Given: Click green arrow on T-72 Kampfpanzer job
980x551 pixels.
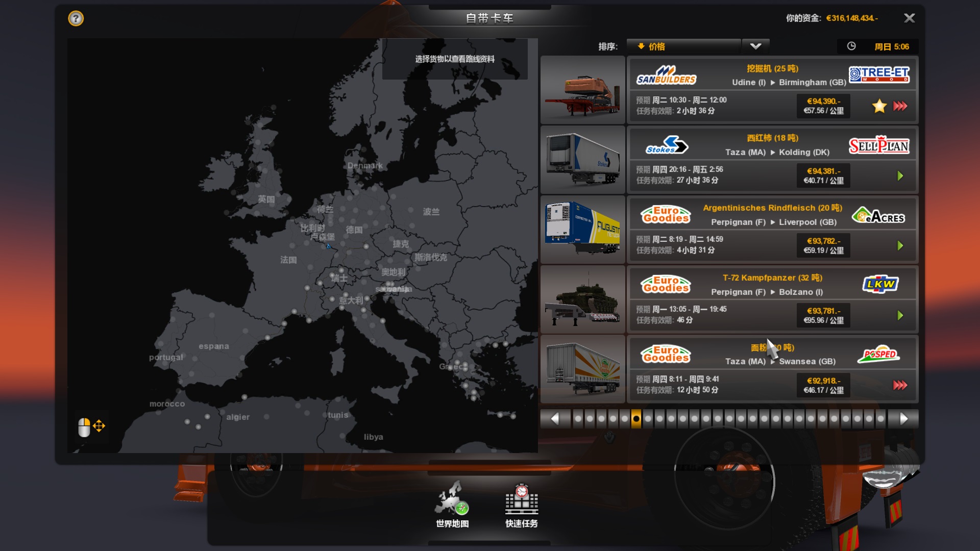Looking at the screenshot, I should pyautogui.click(x=900, y=316).
